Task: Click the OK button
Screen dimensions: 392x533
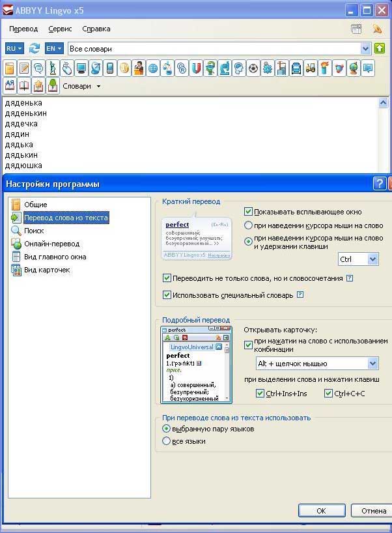Action: point(321,511)
